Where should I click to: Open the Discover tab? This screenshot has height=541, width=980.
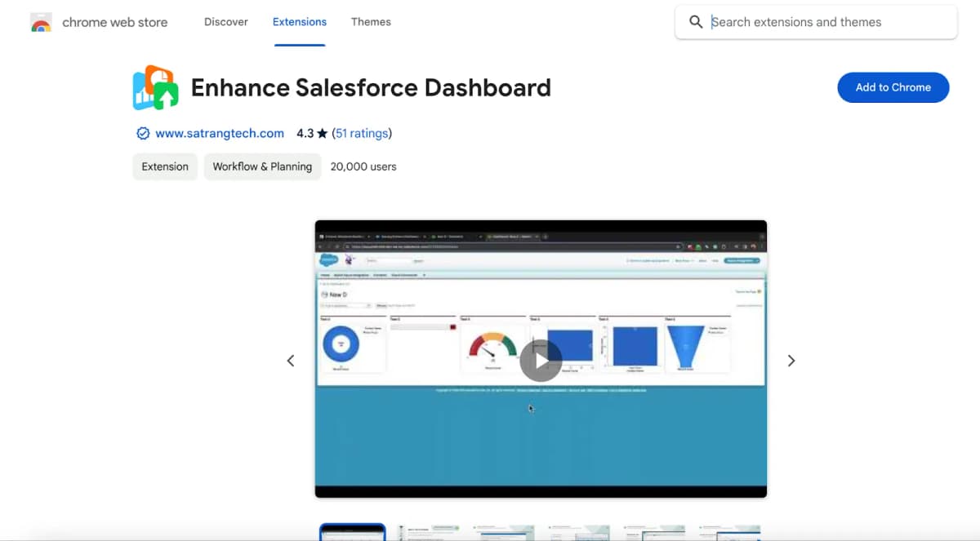[226, 22]
